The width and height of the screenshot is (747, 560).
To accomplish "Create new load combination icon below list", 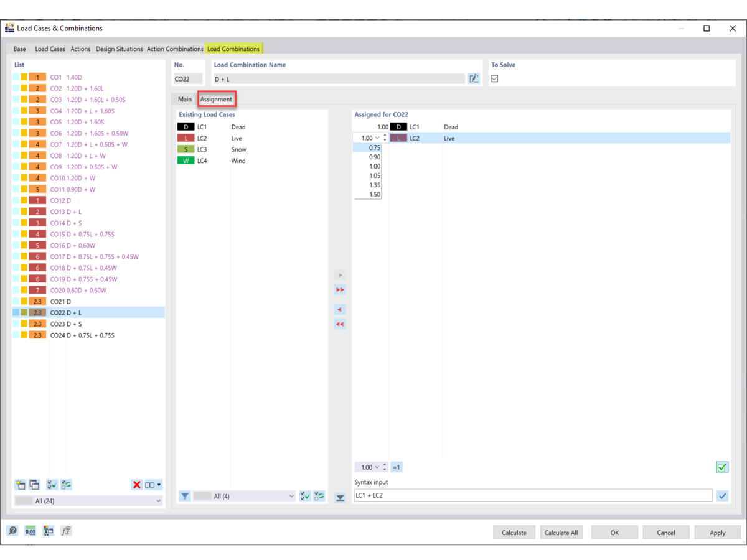I will 21,485.
